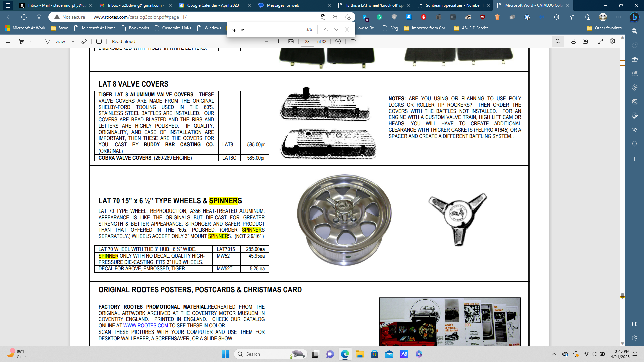Follow the WWW.ROOTES.COM hyperlink

point(146,326)
